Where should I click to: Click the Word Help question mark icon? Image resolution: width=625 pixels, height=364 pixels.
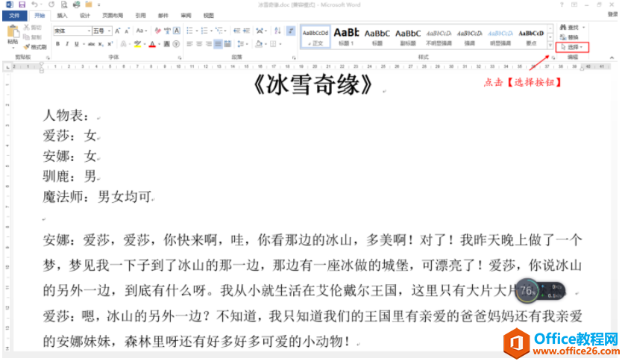(x=562, y=4)
